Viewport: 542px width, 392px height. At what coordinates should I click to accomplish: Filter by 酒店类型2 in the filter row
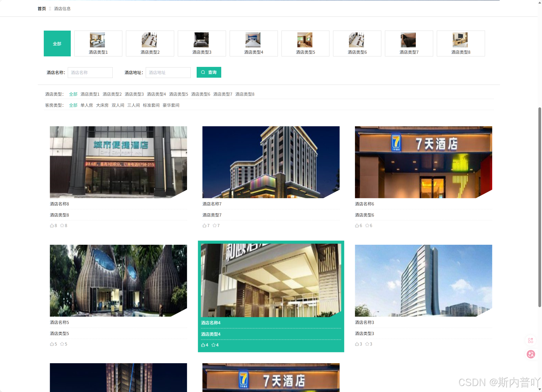[x=112, y=94]
